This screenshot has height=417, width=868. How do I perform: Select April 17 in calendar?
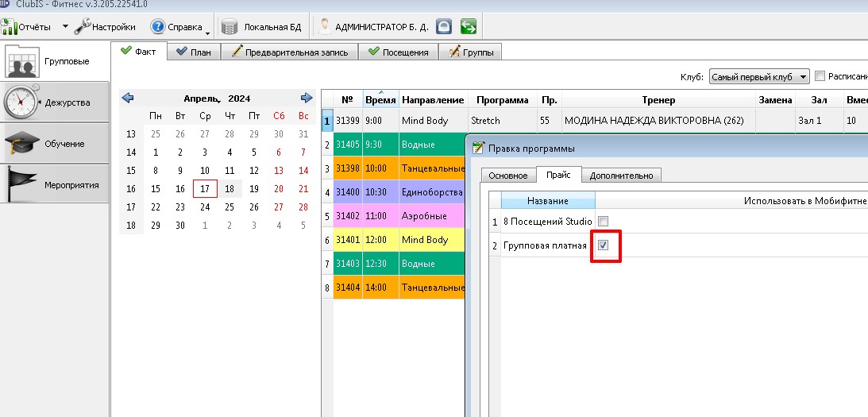click(205, 188)
